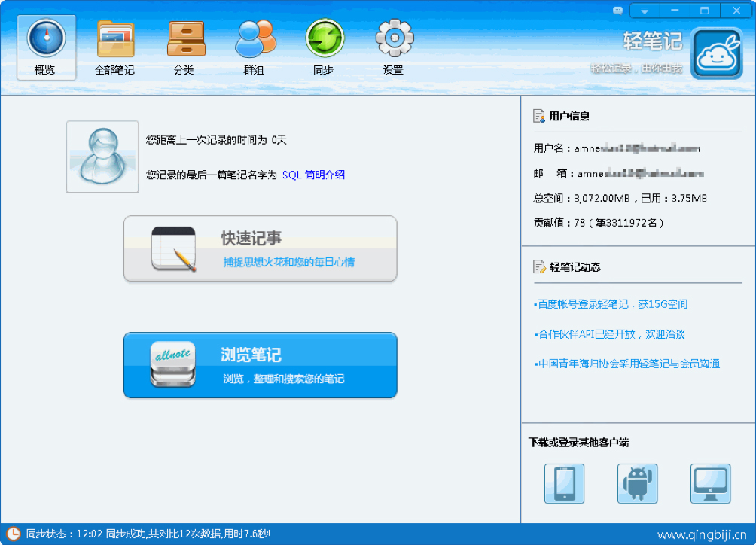Close the 轻笔记 window
This screenshot has width=756, height=545.
point(736,10)
